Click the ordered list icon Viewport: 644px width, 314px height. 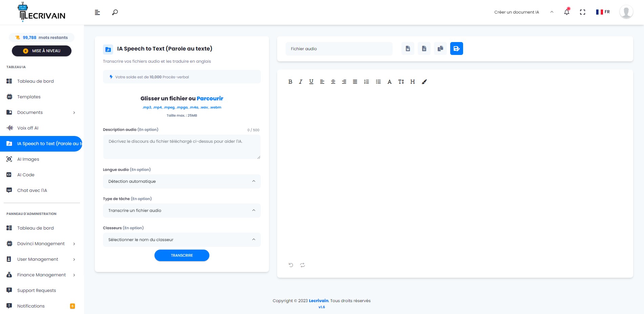(x=367, y=82)
